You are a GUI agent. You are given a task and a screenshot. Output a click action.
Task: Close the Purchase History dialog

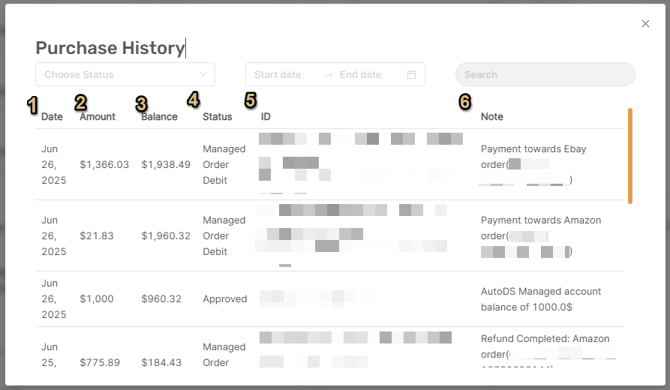pos(645,23)
